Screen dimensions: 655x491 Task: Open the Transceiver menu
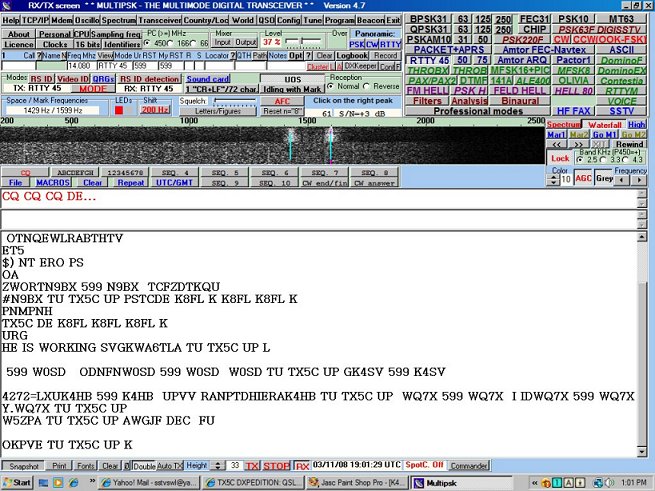(x=160, y=20)
